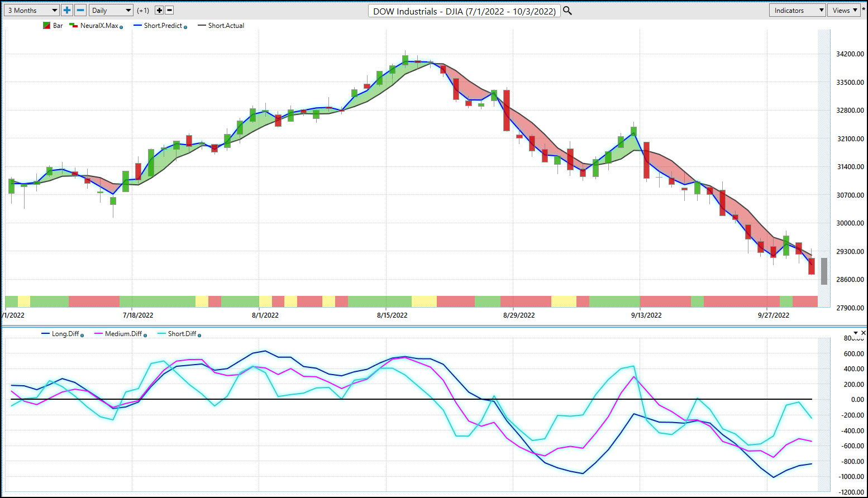The image size is (868, 498).
Task: Click the 9/27/2022 date axis label
Action: pos(774,315)
